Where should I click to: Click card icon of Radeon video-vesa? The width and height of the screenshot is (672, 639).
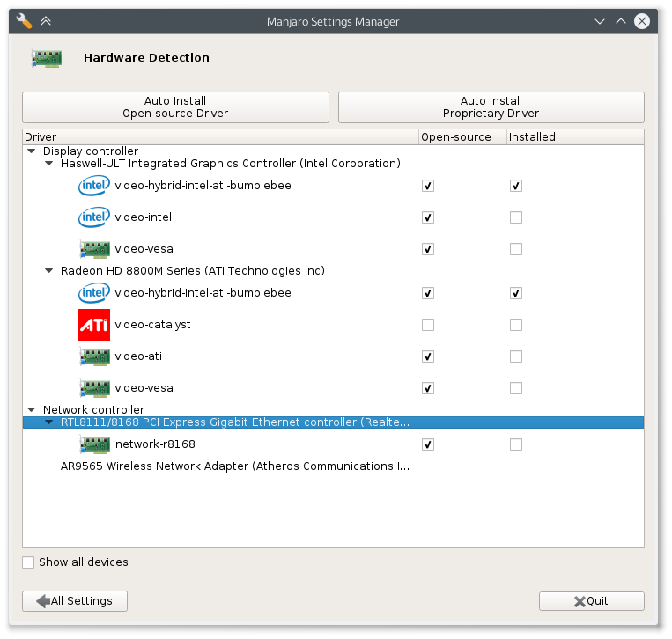click(x=95, y=388)
